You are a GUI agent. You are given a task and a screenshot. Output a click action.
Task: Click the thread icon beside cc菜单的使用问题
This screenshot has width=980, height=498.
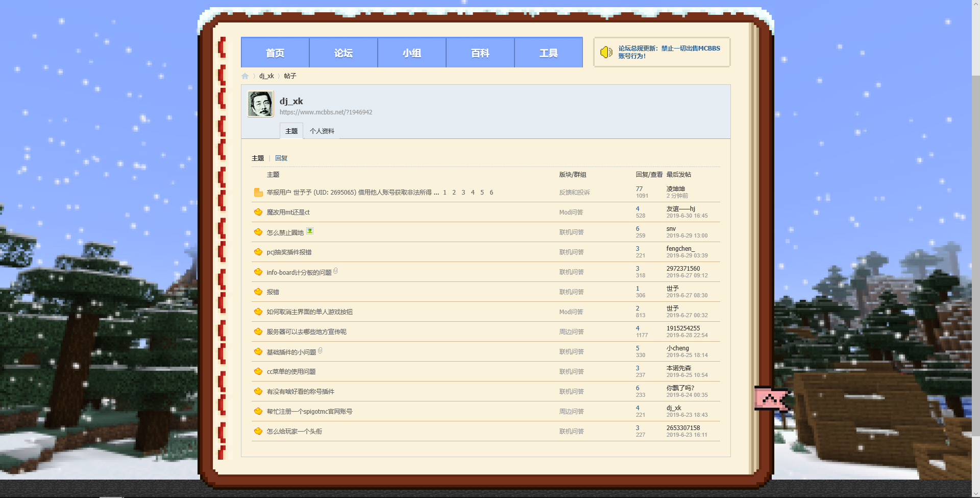258,371
